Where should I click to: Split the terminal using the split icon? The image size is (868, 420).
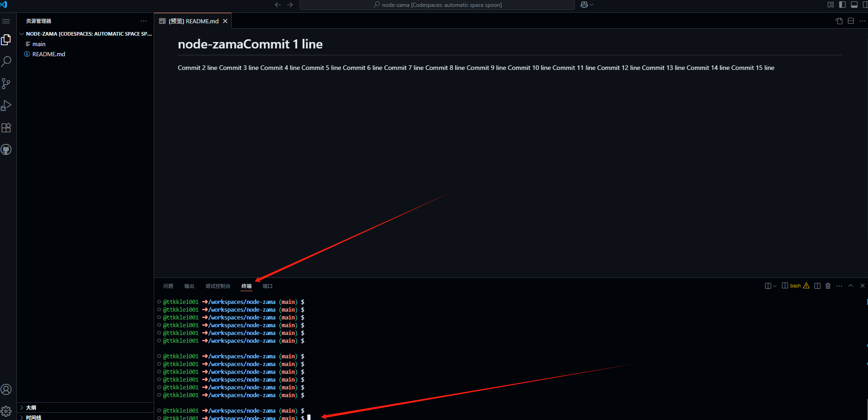[x=817, y=286]
